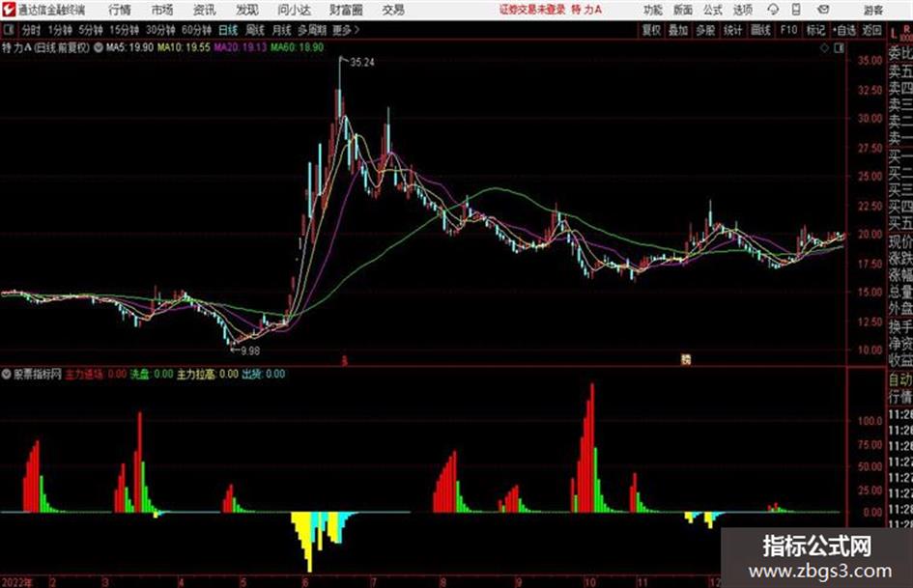Open the 版面 menu
Image resolution: width=913 pixels, height=588 pixels.
(x=682, y=10)
